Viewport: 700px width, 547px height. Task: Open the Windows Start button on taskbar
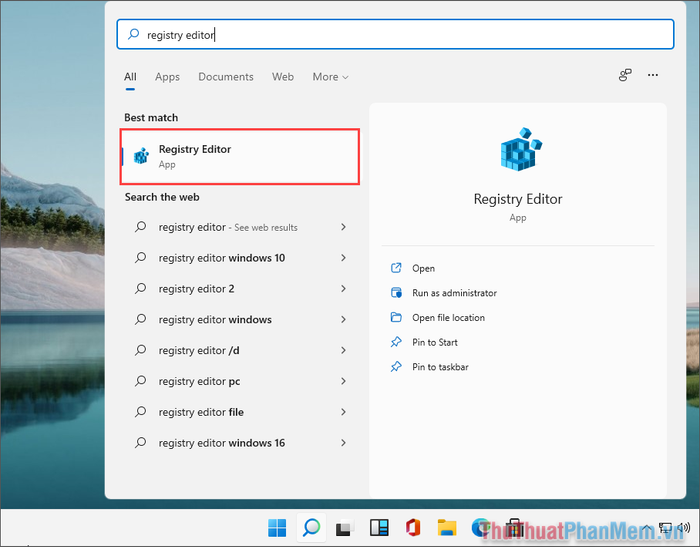pos(277,528)
